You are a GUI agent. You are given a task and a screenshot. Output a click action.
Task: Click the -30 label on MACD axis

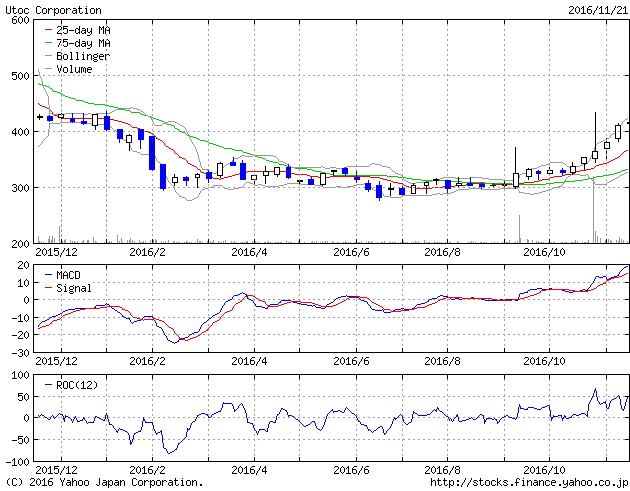(x=17, y=351)
